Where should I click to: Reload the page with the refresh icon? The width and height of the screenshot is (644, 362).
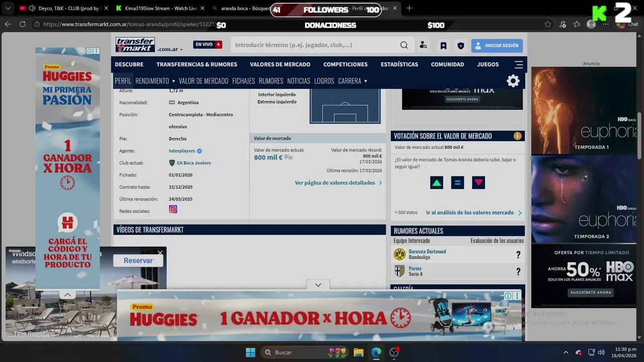(23, 24)
